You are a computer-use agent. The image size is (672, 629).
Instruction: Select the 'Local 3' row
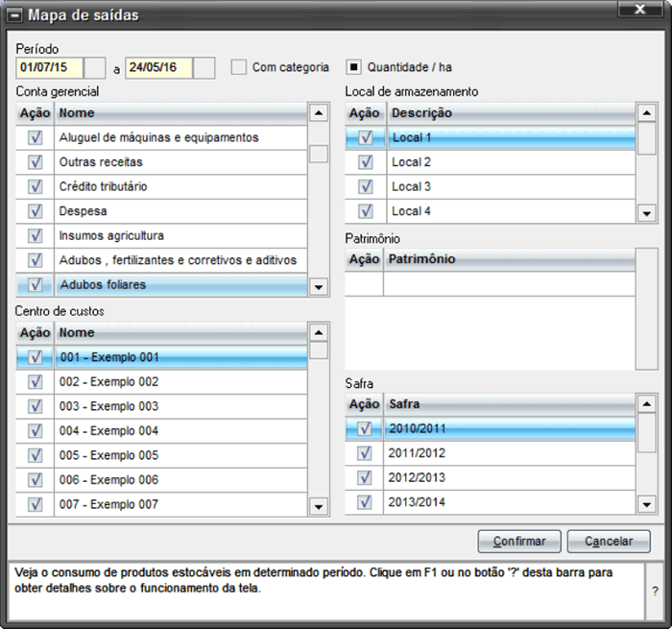491,187
